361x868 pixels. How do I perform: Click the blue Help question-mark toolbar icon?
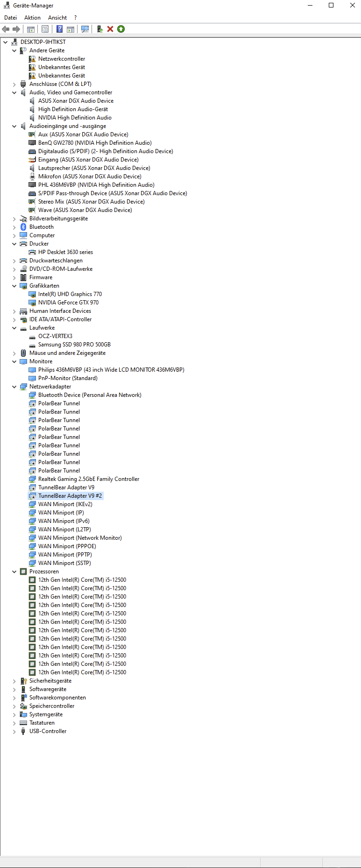(59, 29)
